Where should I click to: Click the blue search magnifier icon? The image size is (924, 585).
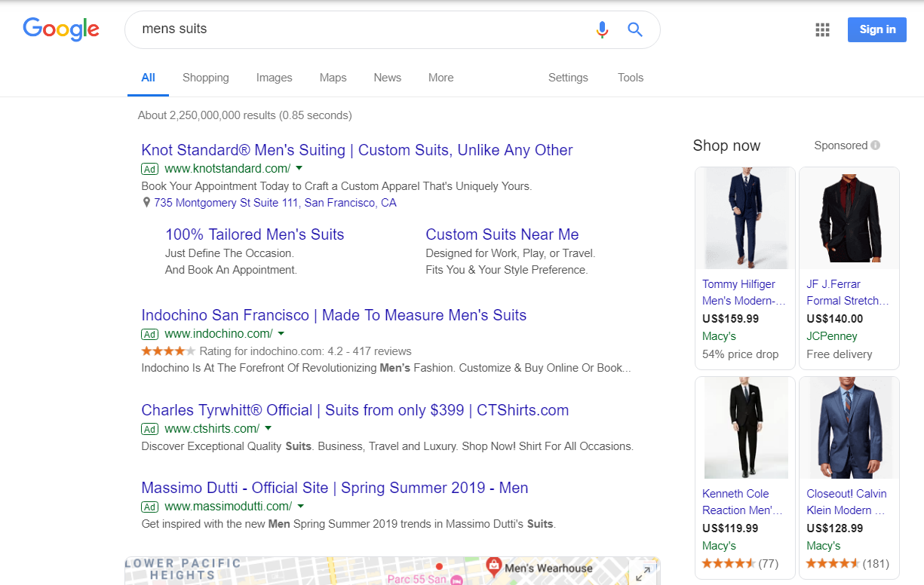coord(635,29)
